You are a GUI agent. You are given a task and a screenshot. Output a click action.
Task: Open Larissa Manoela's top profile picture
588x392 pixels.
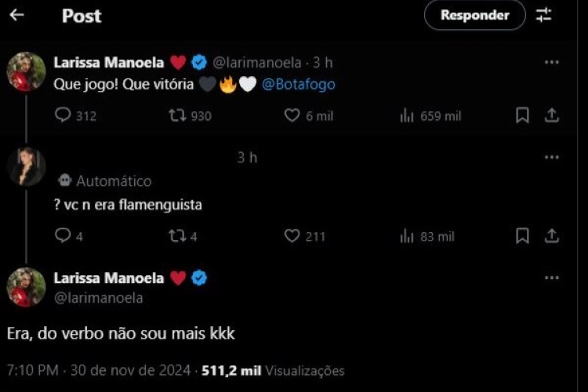click(x=26, y=72)
